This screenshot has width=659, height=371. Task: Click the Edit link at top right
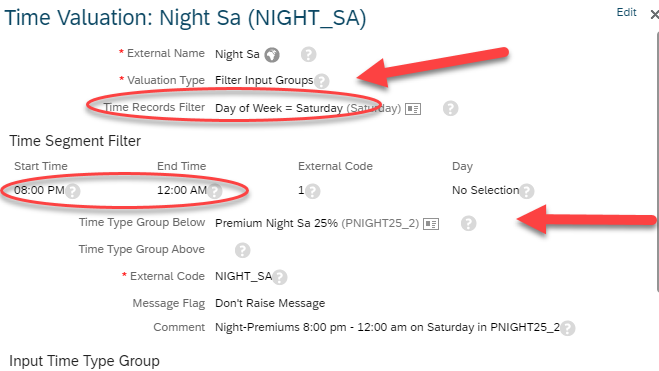(626, 13)
